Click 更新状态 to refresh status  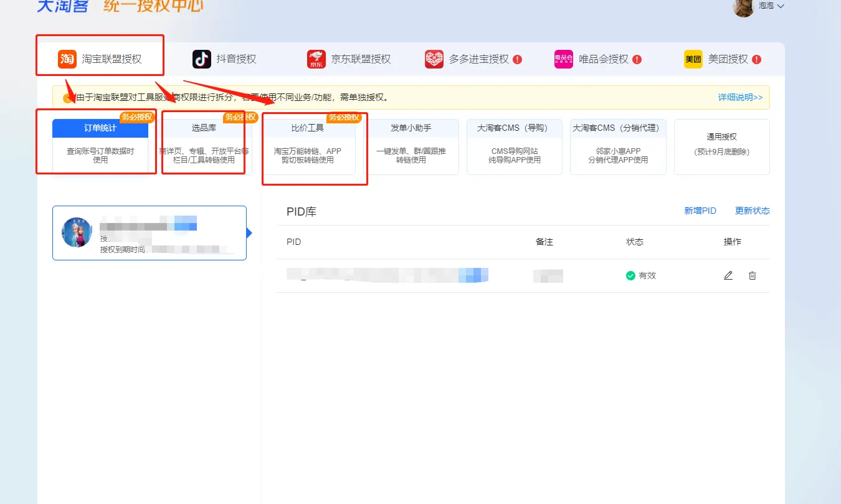coord(752,211)
